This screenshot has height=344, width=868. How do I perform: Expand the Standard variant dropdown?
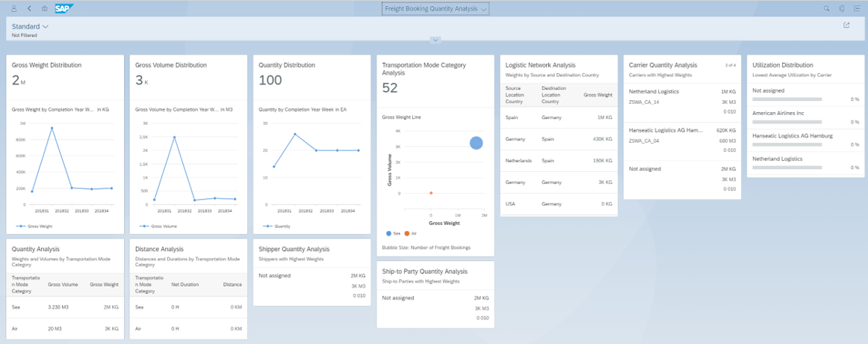(x=31, y=26)
